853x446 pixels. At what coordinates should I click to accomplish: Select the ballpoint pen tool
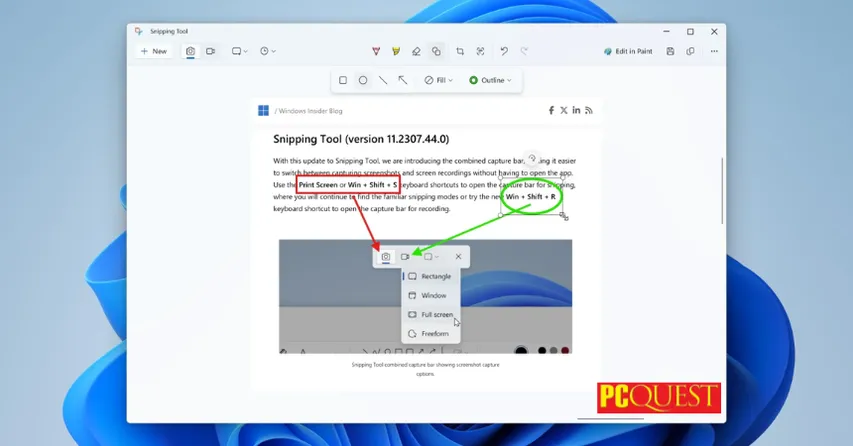point(376,51)
